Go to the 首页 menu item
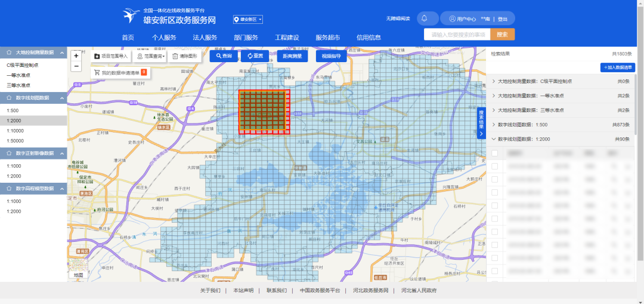The image size is (644, 304). coord(128,38)
